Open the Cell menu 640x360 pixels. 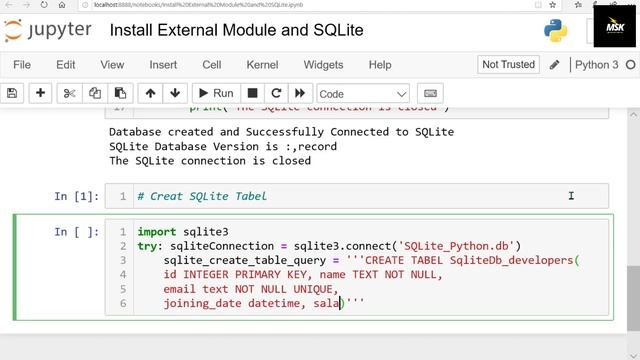pos(211,65)
